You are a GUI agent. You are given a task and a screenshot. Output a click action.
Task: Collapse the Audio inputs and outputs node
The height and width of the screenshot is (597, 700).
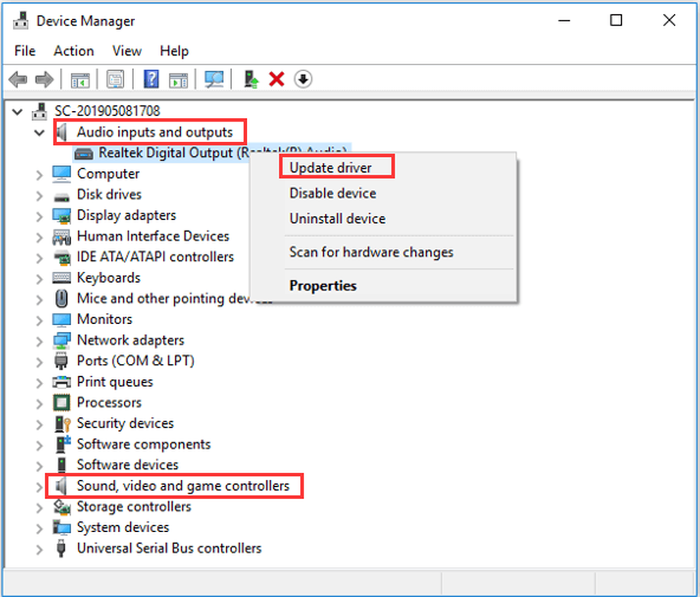[x=40, y=132]
